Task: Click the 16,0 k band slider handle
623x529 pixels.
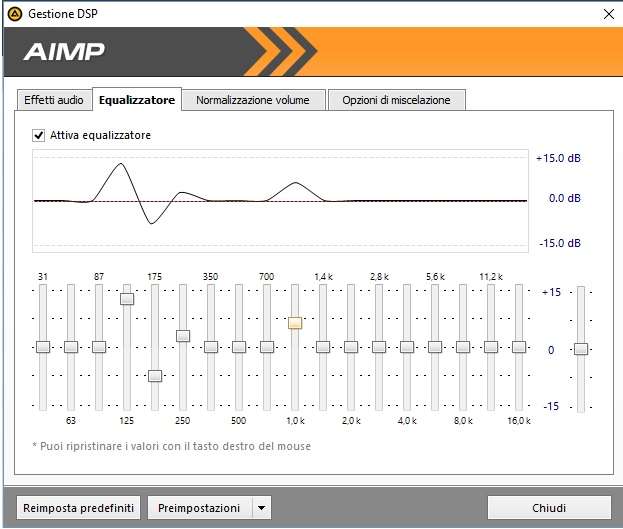Action: click(x=519, y=347)
